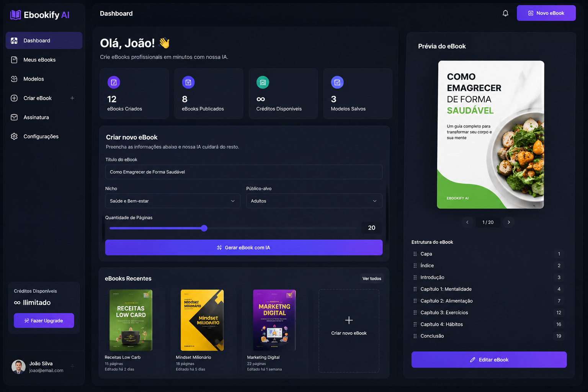588x392 pixels.
Task: Click drag handle for Capítulo 2: Alimentação
Action: click(415, 301)
